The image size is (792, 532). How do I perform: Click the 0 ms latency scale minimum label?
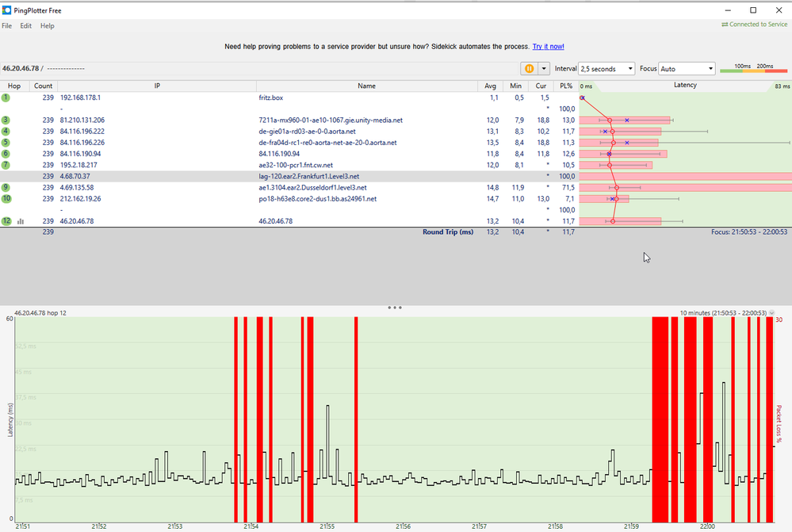click(x=586, y=86)
